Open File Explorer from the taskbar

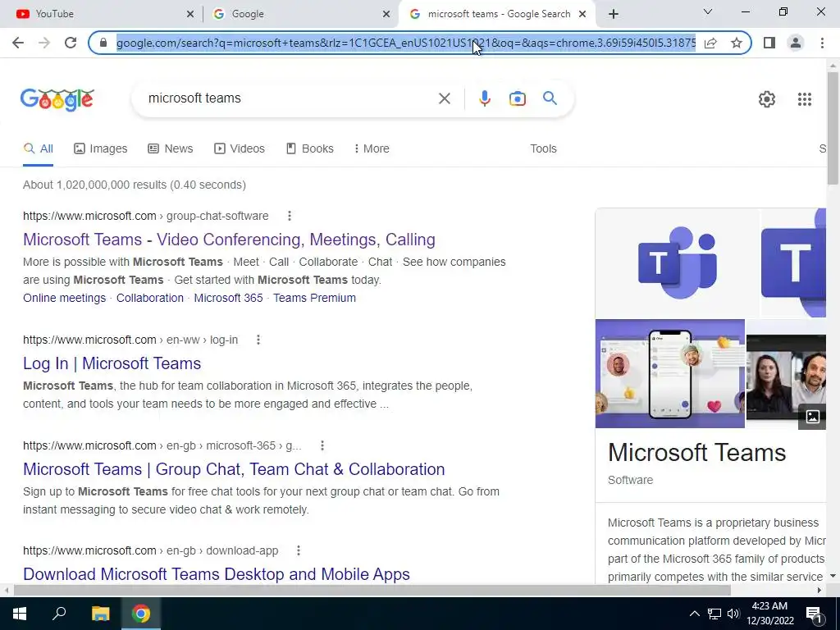click(x=100, y=614)
